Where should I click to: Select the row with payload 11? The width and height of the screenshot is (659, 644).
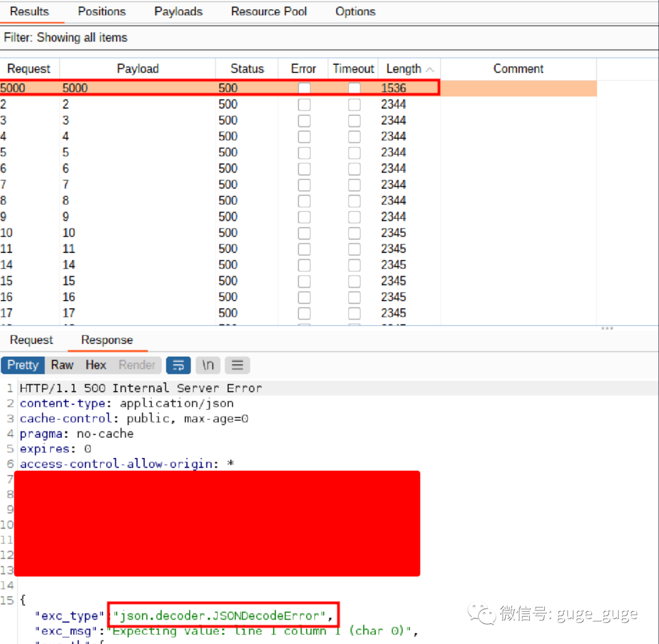(x=298, y=249)
